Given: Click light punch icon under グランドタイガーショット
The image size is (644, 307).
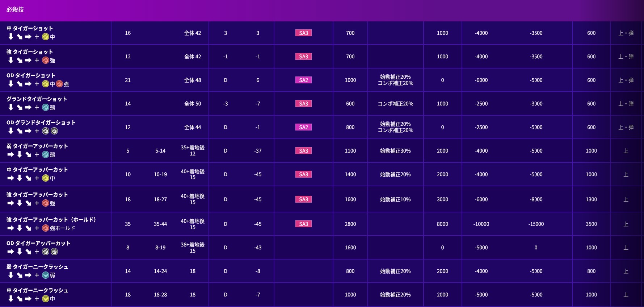Looking at the screenshot, I should pyautogui.click(x=46, y=107).
